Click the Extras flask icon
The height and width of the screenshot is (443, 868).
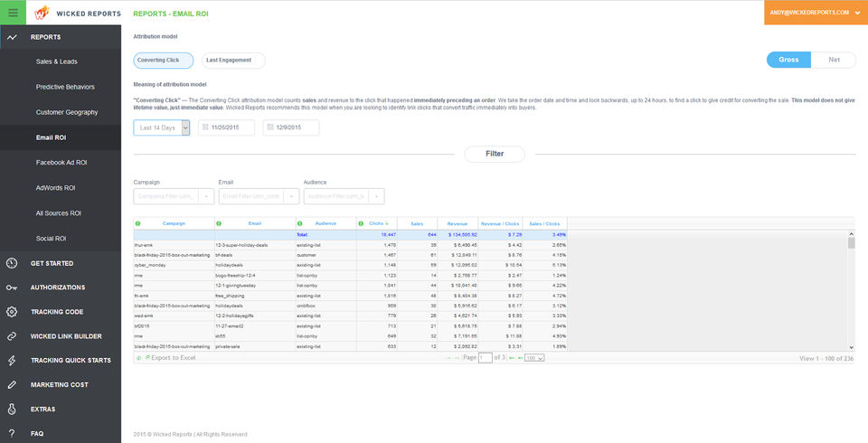coord(12,410)
